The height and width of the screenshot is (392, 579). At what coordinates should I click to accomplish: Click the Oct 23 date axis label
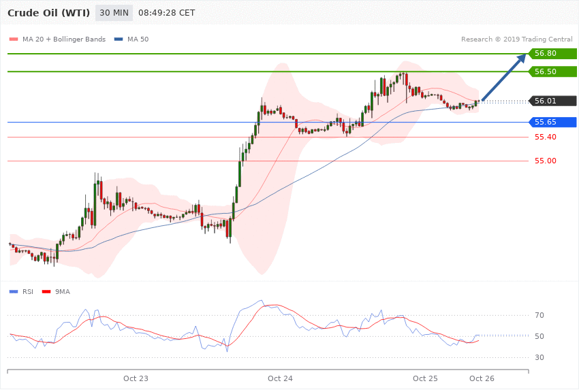tap(136, 378)
